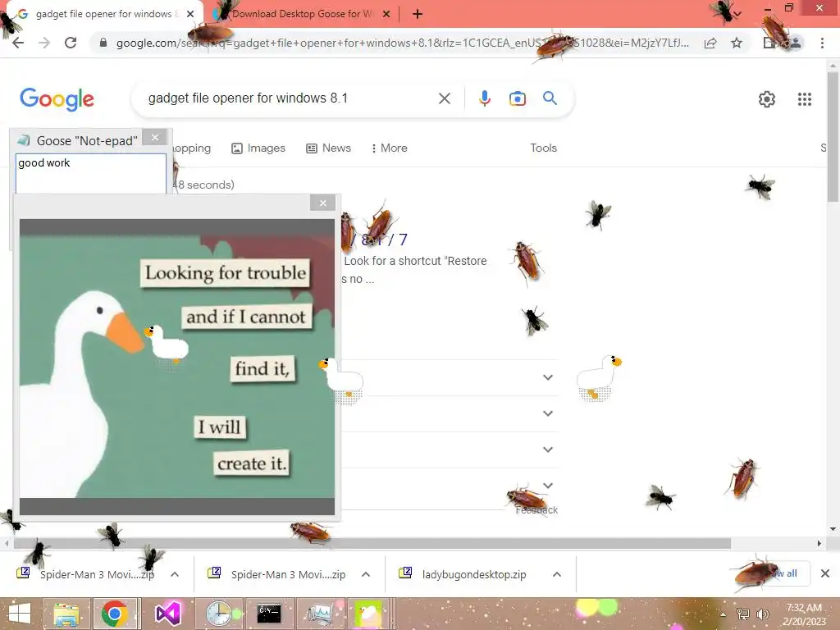The height and width of the screenshot is (630, 840).
Task: Close the Download Desktop Goose tab
Action: (386, 14)
